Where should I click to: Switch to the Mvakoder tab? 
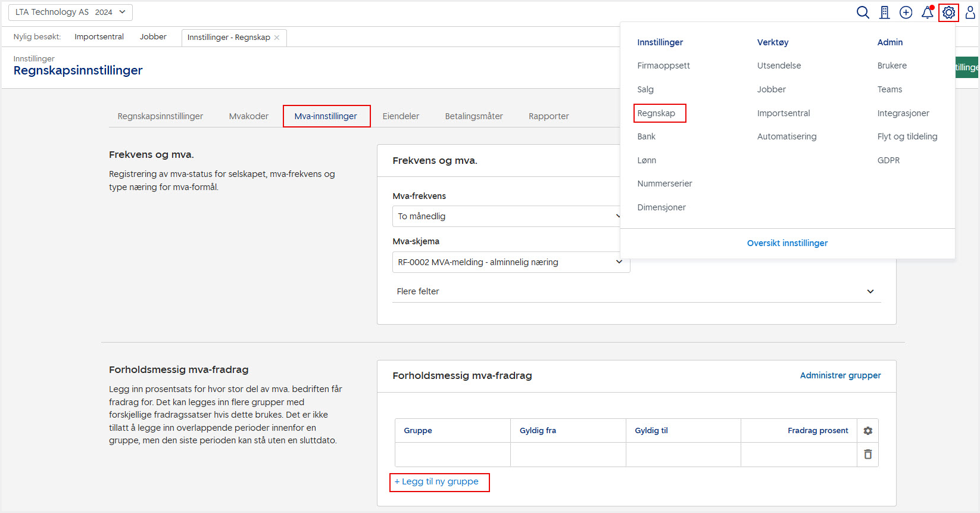pos(248,116)
